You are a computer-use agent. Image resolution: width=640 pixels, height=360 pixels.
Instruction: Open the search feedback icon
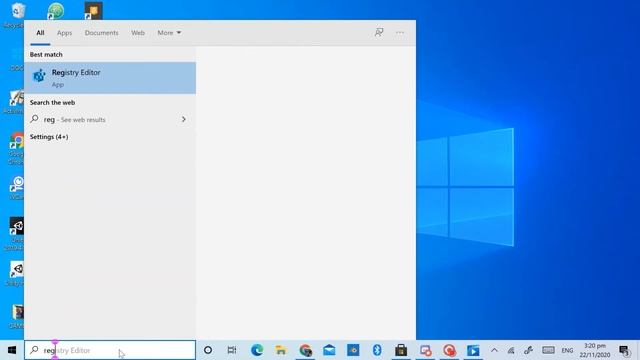(x=379, y=32)
